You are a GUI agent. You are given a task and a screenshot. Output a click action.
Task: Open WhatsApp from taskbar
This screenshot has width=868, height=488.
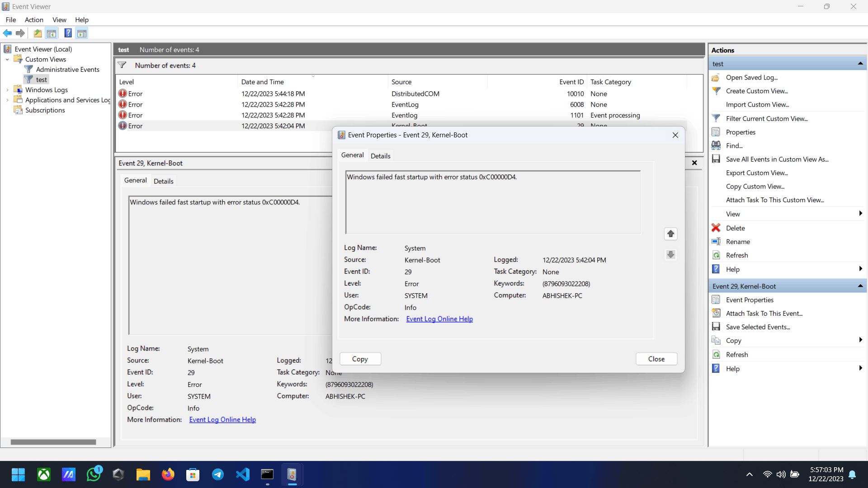click(94, 474)
